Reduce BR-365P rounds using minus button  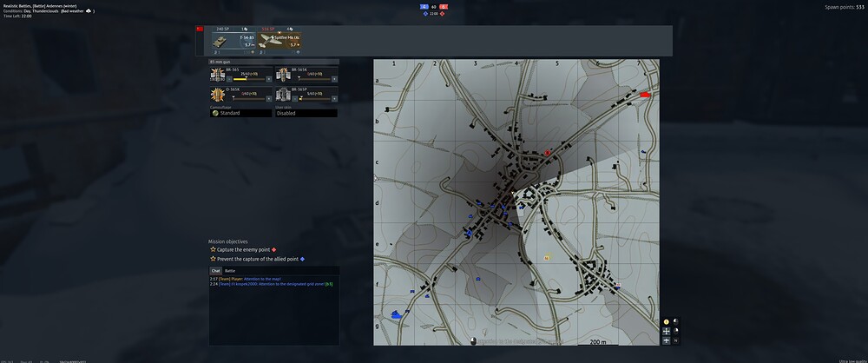[x=294, y=99]
